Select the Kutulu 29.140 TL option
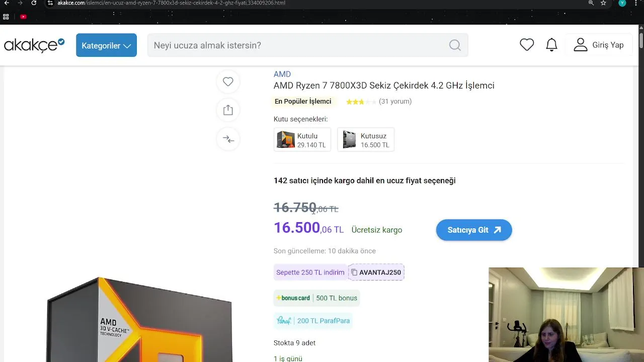Screen dimensions: 644x362 point(302,140)
